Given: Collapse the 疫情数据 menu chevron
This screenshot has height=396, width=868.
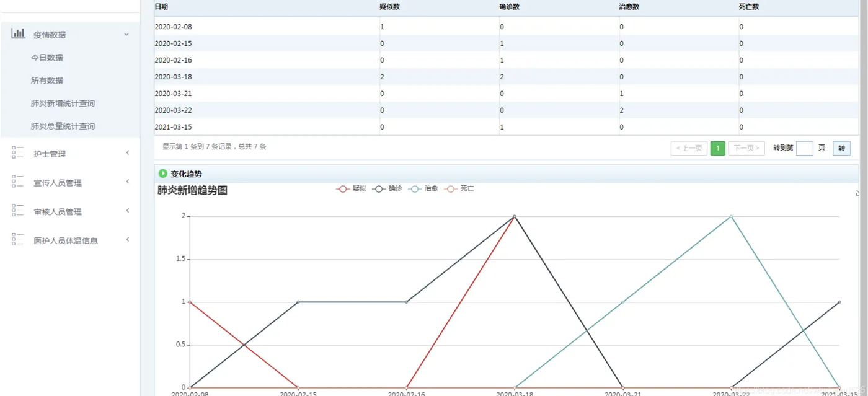Looking at the screenshot, I should (x=126, y=34).
